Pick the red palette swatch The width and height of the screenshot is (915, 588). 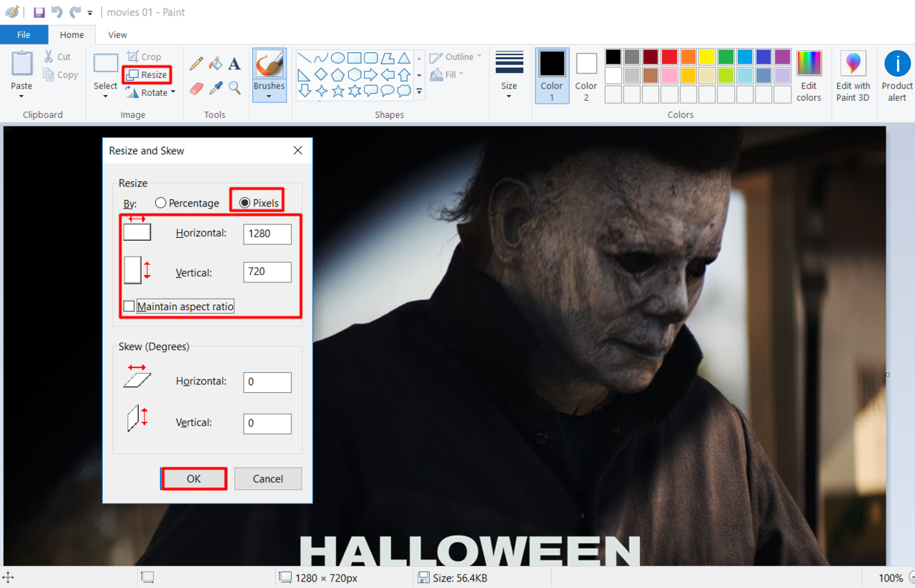pos(669,56)
